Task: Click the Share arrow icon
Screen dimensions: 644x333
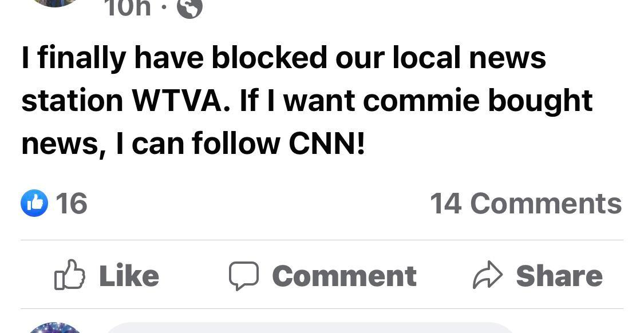Action: tap(488, 275)
